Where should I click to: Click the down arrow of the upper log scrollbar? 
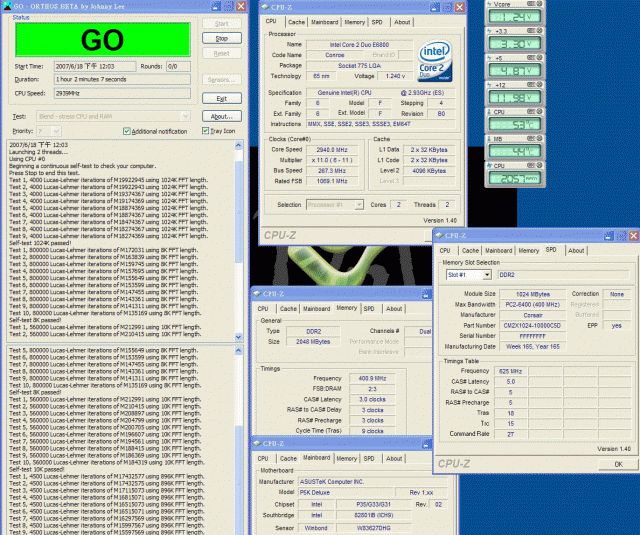click(x=239, y=337)
